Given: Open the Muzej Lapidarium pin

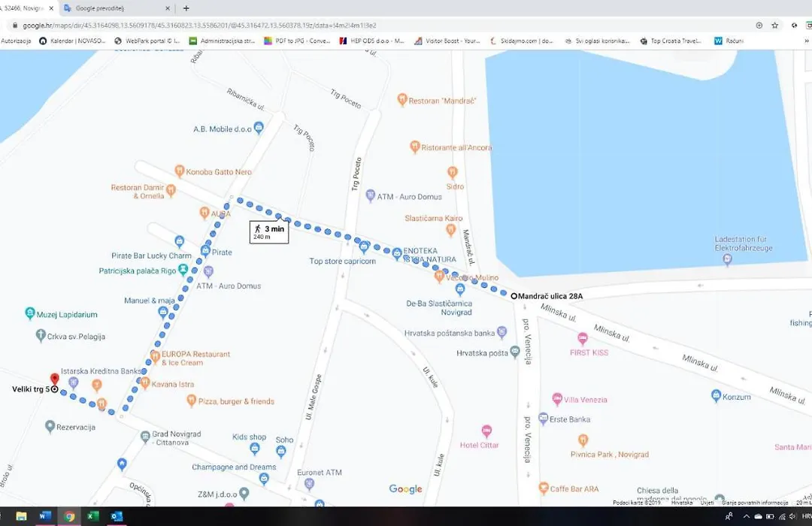Looking at the screenshot, I should tap(30, 313).
